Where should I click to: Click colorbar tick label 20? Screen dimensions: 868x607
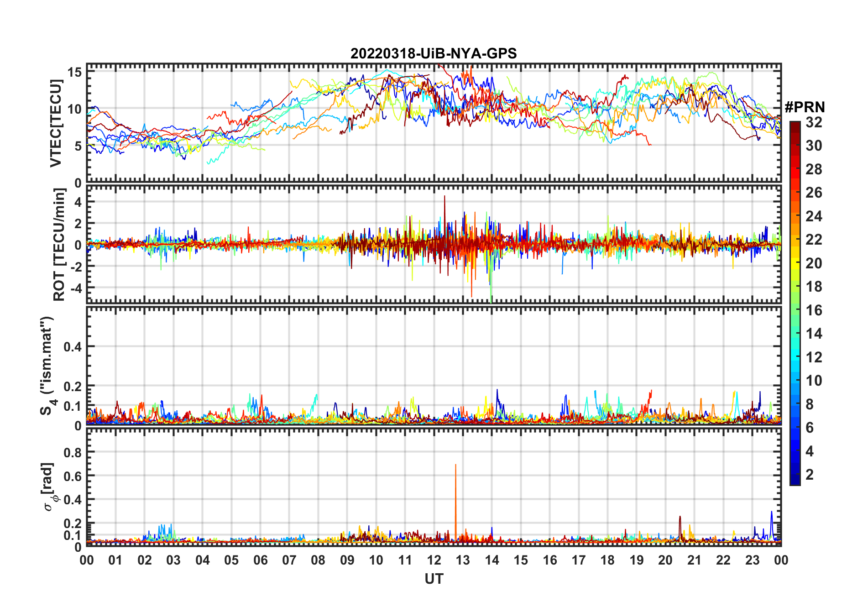[x=814, y=263]
